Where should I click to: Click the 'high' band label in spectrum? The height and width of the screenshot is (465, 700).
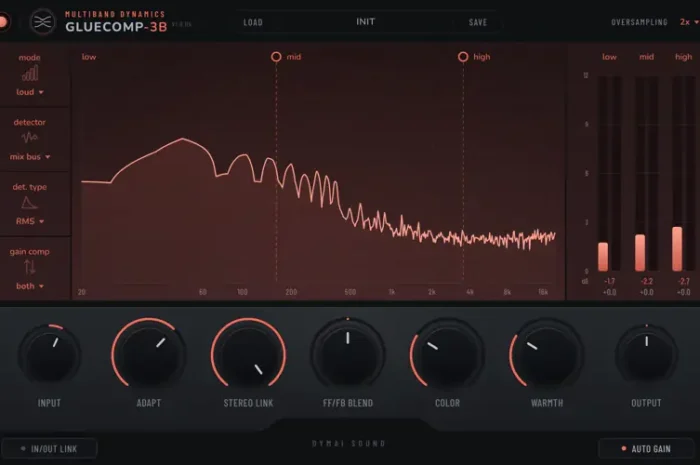coord(482,57)
